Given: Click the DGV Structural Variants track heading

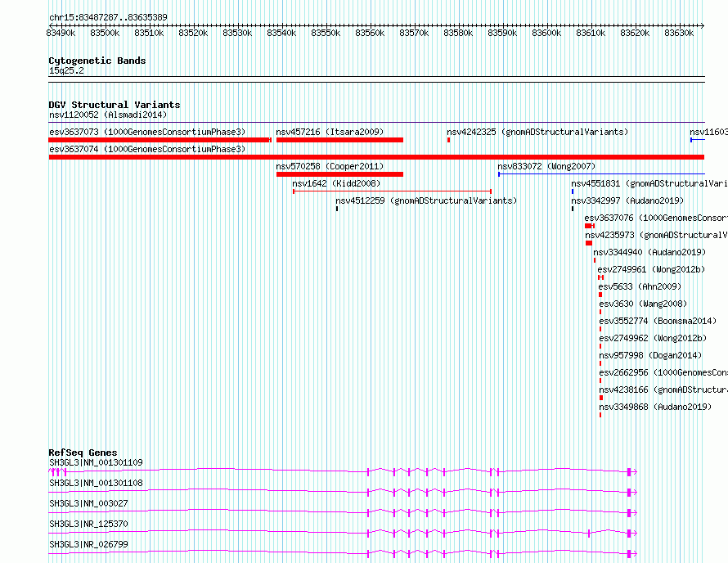Looking at the screenshot, I should click(x=114, y=105).
